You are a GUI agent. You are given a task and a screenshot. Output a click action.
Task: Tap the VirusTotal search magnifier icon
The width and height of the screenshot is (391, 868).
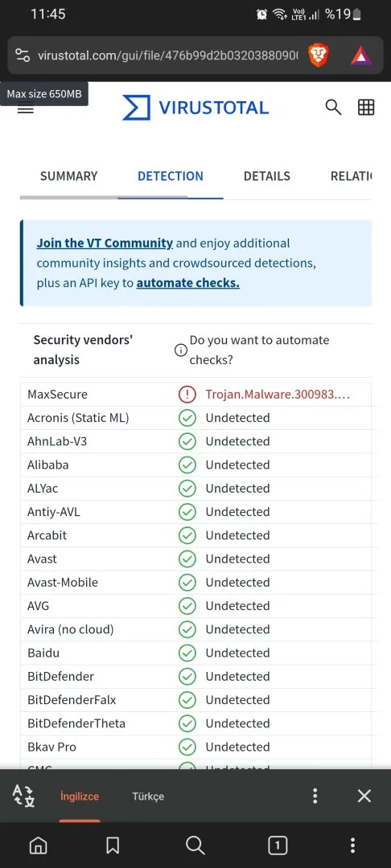click(333, 107)
